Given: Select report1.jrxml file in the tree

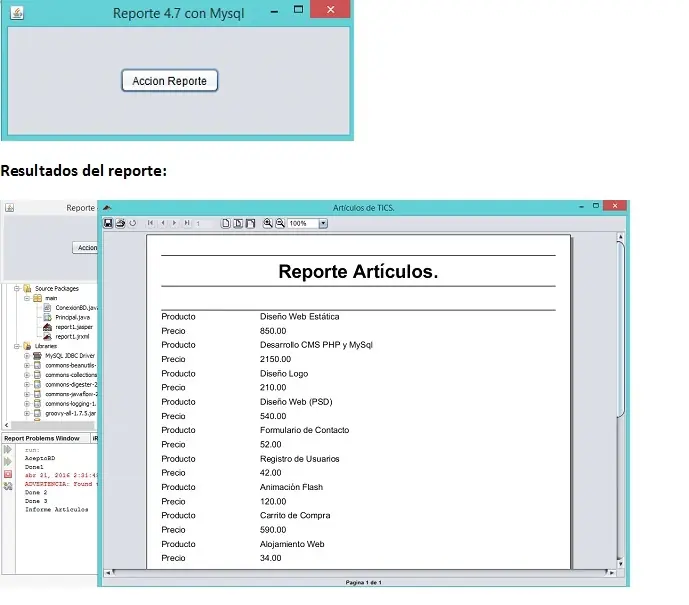Looking at the screenshot, I should tap(72, 337).
